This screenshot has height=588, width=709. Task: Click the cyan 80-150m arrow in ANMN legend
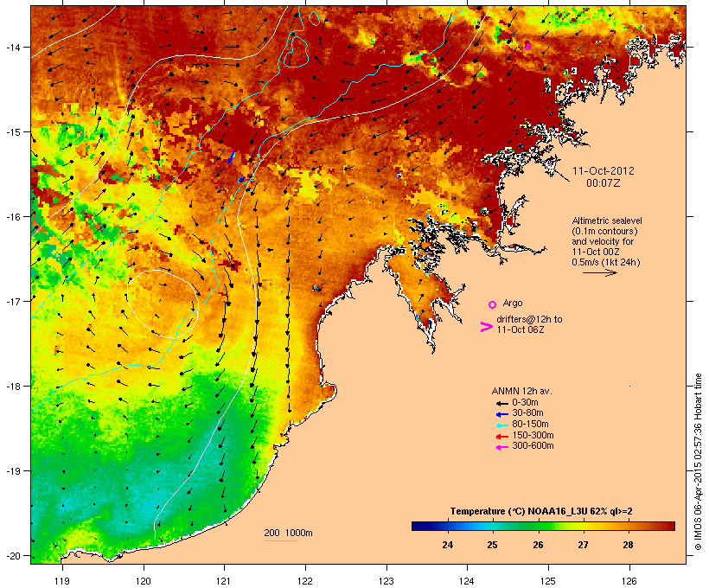(x=501, y=425)
